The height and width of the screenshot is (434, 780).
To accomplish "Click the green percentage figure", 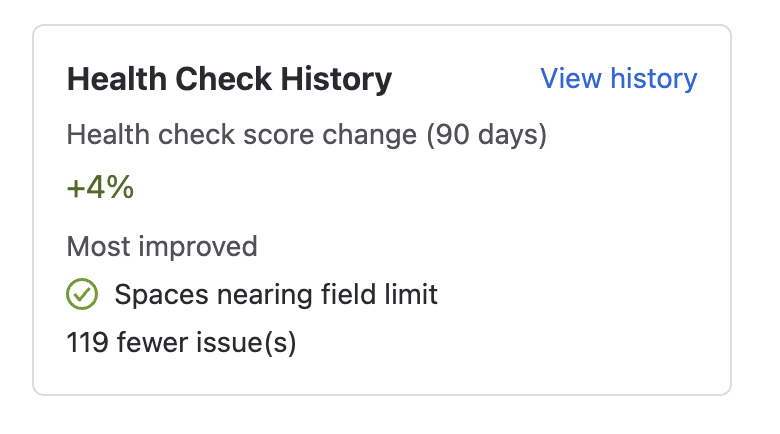I will click(x=100, y=188).
